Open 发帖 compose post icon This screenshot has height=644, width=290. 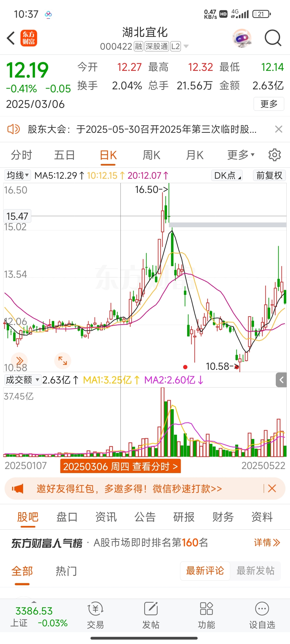(x=151, y=616)
